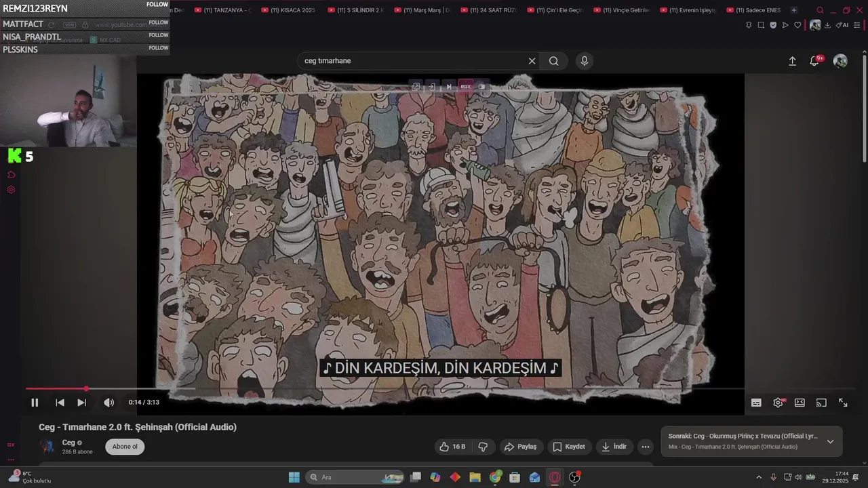Click the magnifier search button
868x488 pixels.
click(x=554, y=61)
